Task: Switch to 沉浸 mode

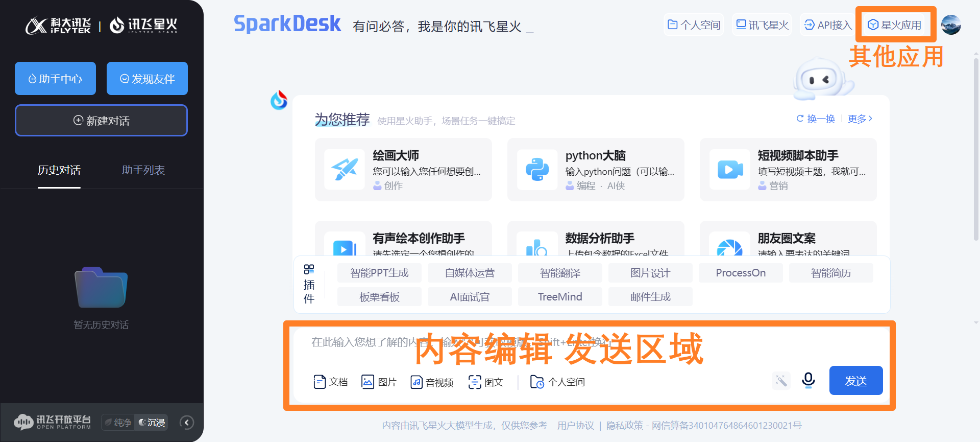Action: 152,423
